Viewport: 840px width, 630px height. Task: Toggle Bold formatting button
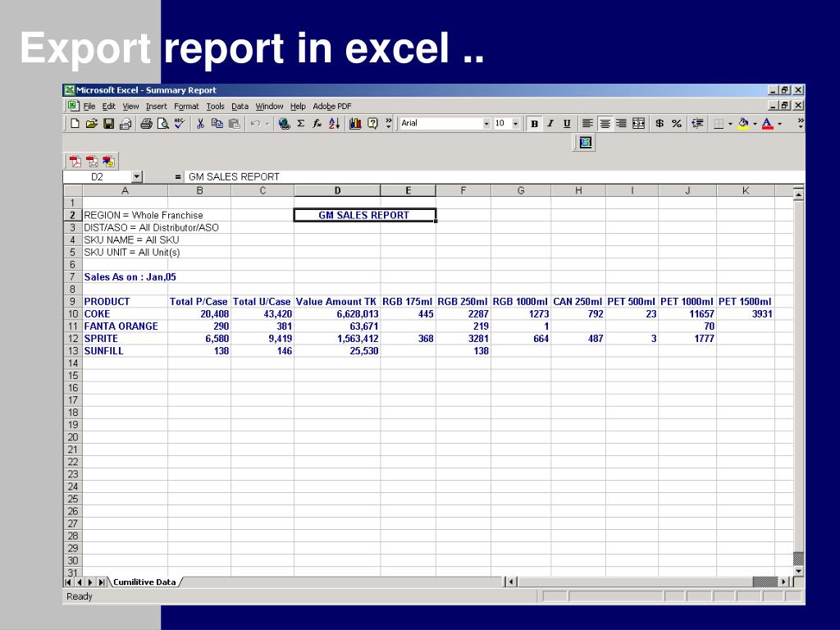pyautogui.click(x=534, y=124)
